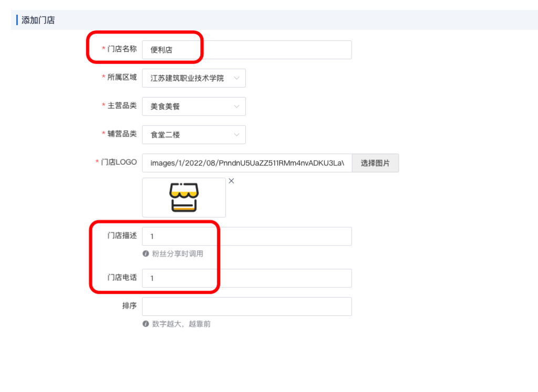Click the empty 排序 input field

247,306
